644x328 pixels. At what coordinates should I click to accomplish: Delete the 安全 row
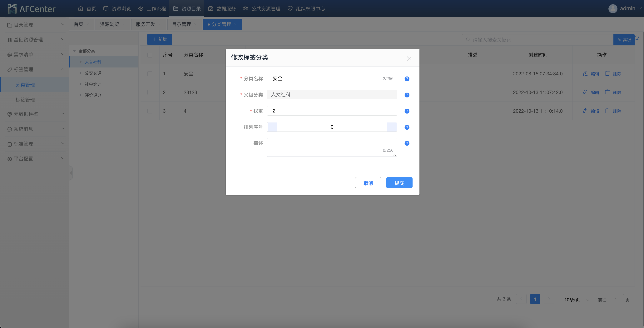[613, 74]
